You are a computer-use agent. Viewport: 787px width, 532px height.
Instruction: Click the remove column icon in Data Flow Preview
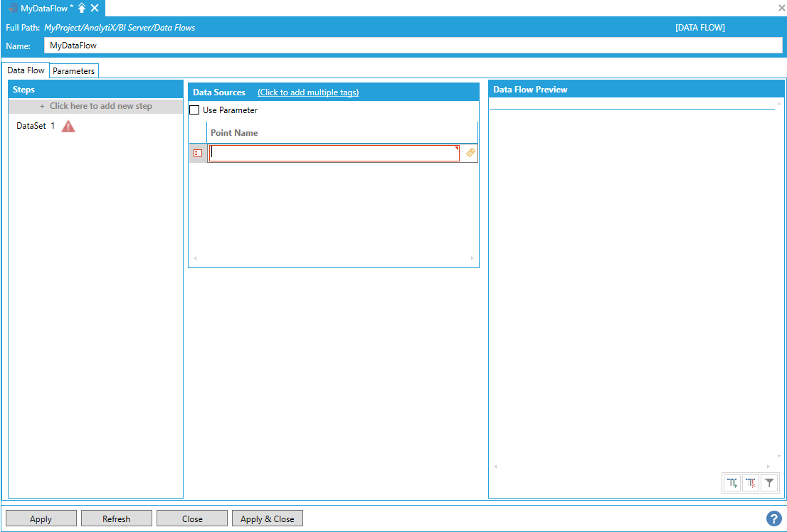tap(751, 484)
